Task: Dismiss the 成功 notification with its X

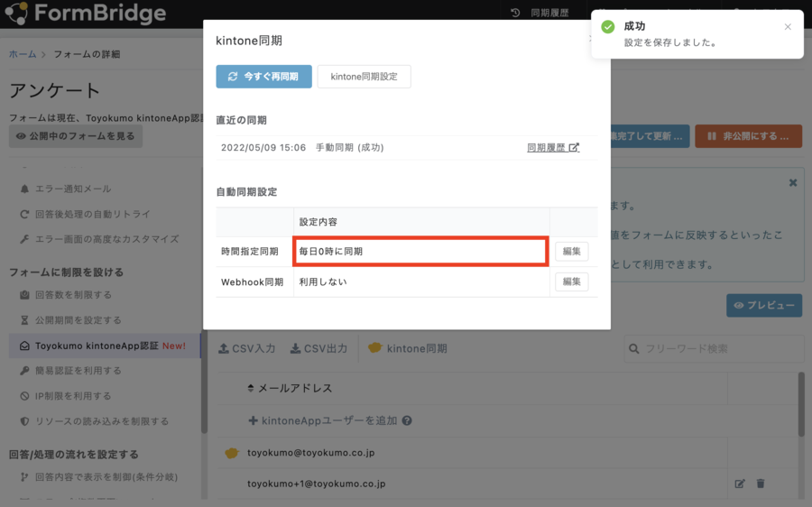Action: click(788, 27)
